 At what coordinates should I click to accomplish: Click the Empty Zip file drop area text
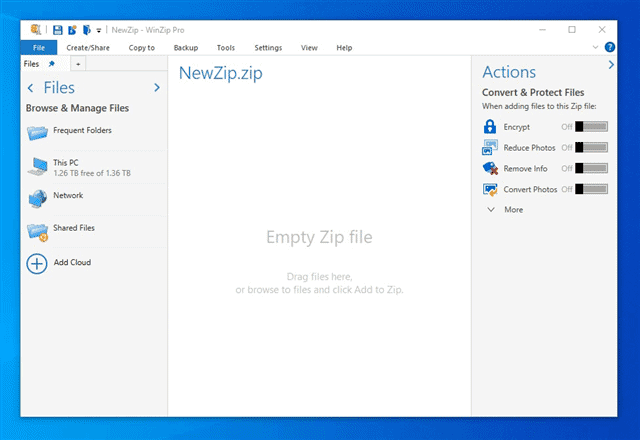pos(319,237)
